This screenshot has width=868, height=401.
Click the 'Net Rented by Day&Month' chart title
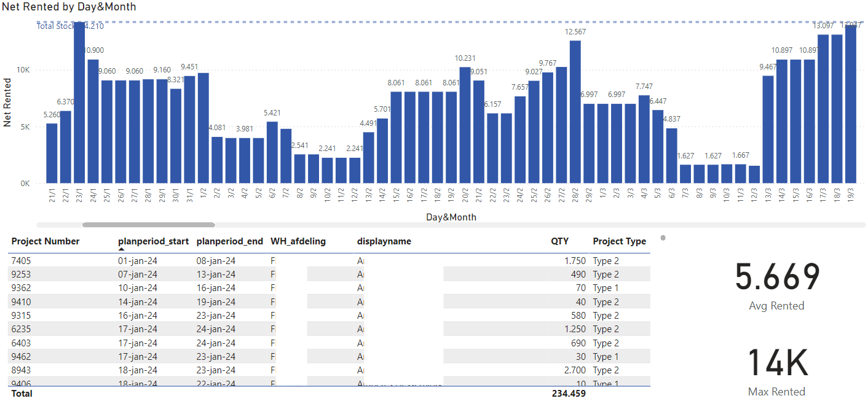coord(69,7)
